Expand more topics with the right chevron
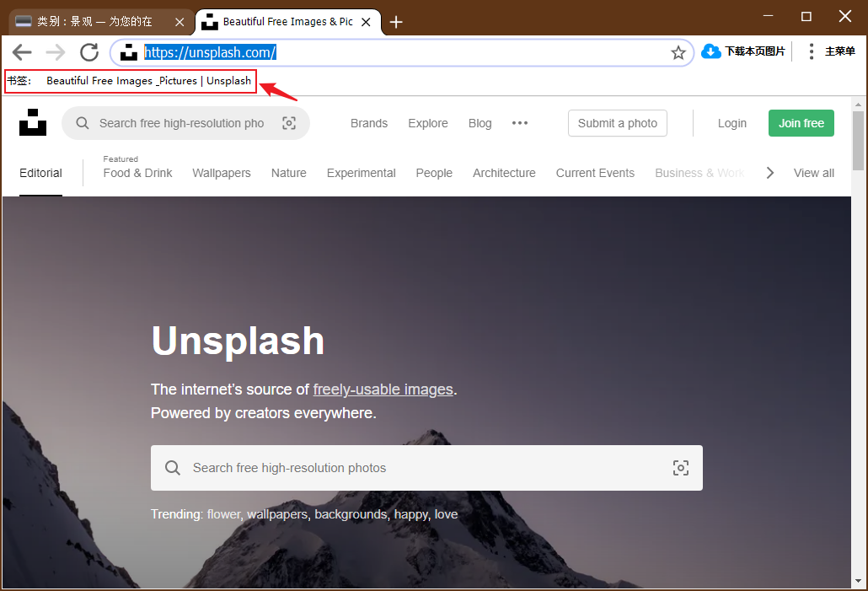 [770, 173]
